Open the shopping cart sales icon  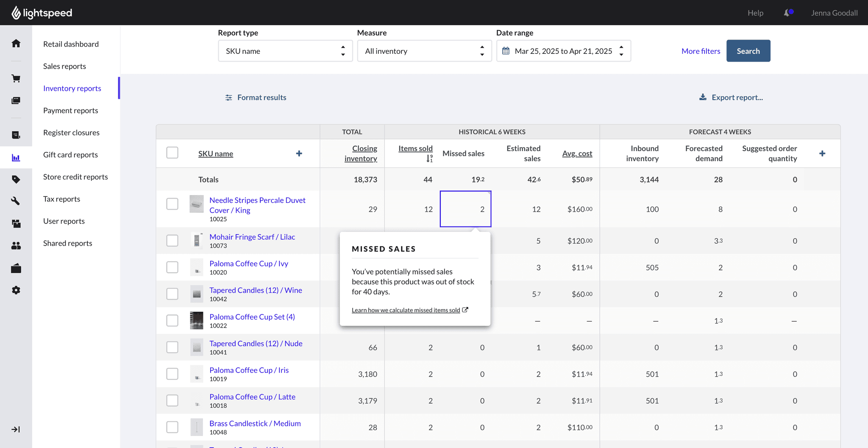[x=16, y=78]
